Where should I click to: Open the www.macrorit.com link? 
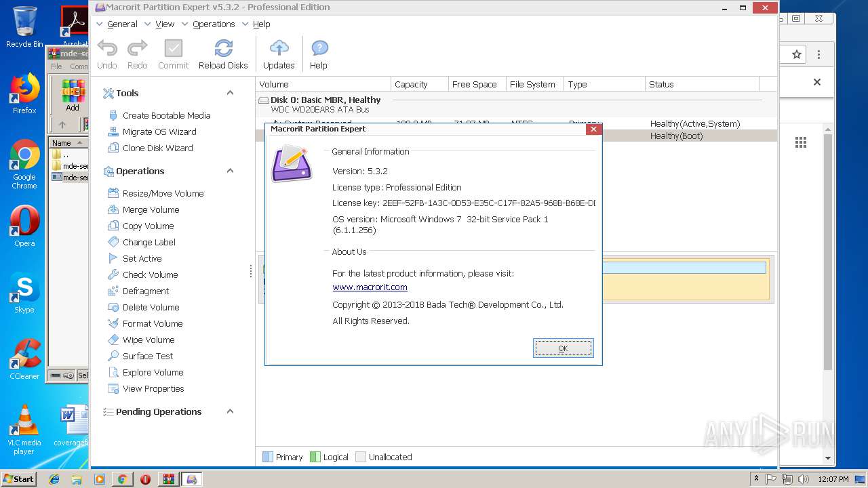pos(370,287)
